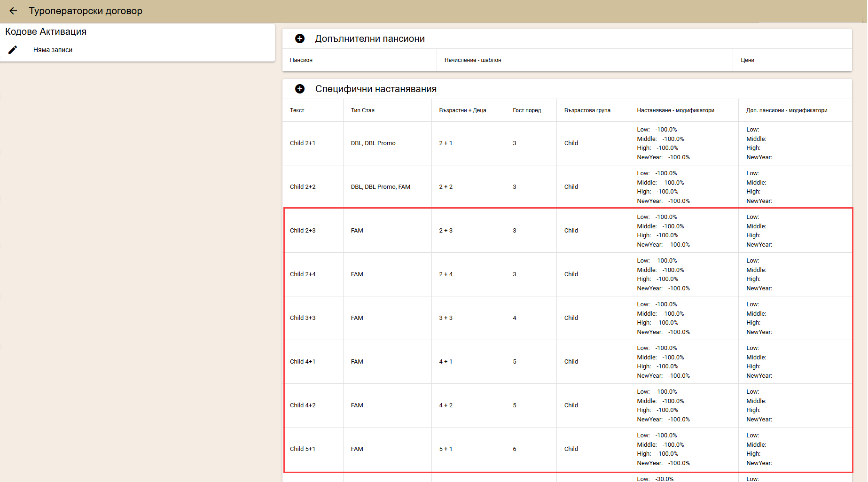Open the Child 2+3 row
The image size is (868, 482).
pyautogui.click(x=567, y=231)
